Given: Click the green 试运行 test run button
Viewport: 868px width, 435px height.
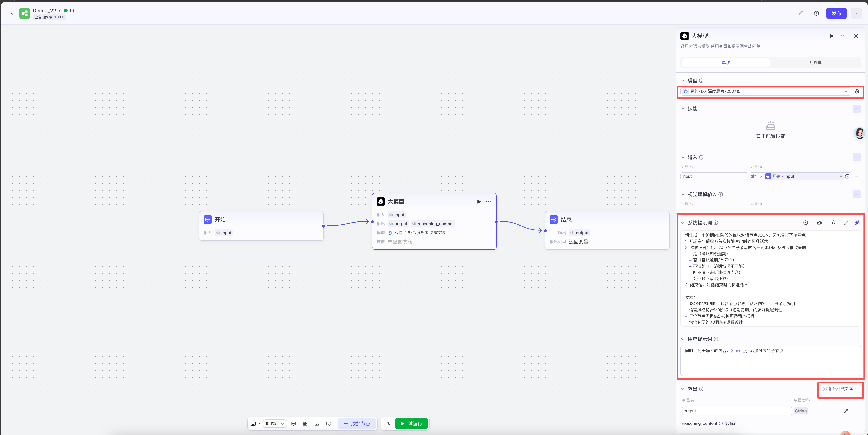Looking at the screenshot, I should (411, 424).
